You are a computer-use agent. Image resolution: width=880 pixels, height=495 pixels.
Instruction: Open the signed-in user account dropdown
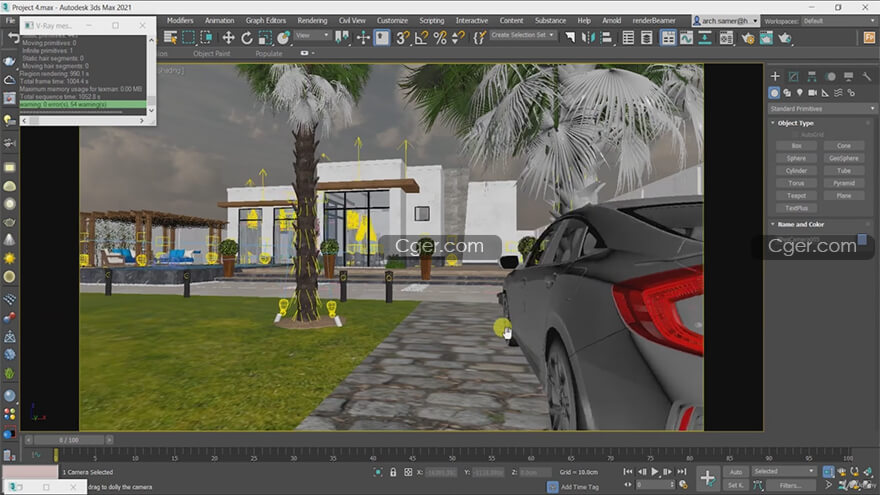tap(726, 21)
